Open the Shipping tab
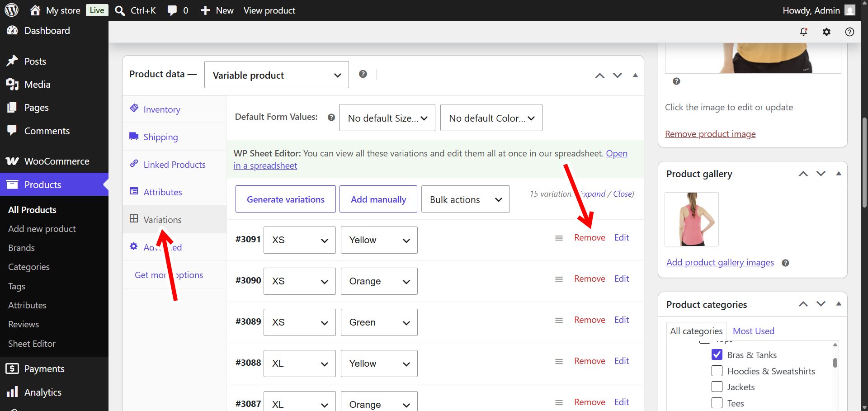This screenshot has width=868, height=411. point(175,137)
